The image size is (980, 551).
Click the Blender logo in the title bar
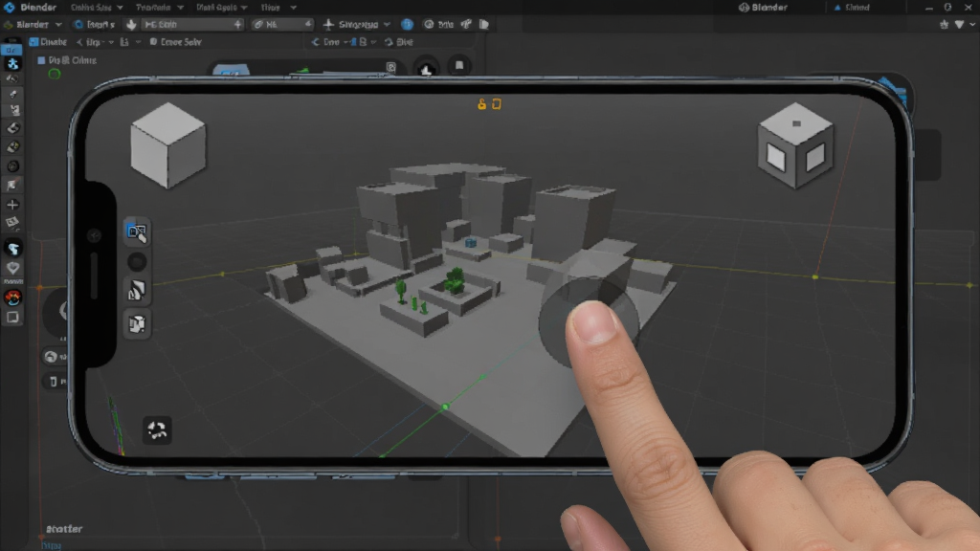click(x=9, y=8)
